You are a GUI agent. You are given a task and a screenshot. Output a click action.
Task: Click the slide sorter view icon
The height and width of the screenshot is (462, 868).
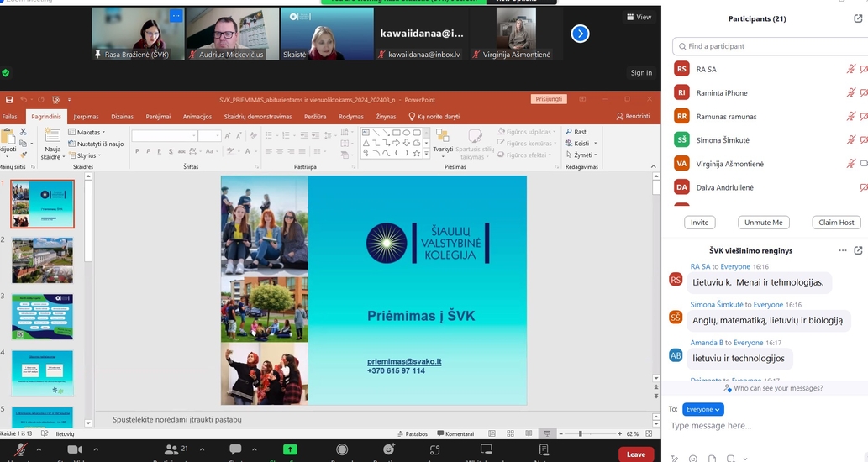click(510, 433)
